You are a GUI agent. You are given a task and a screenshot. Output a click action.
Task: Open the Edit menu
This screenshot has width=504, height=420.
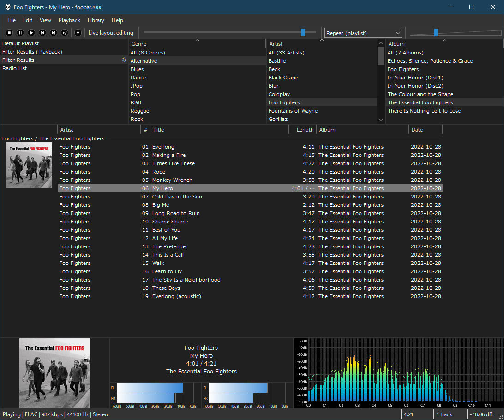[28, 20]
